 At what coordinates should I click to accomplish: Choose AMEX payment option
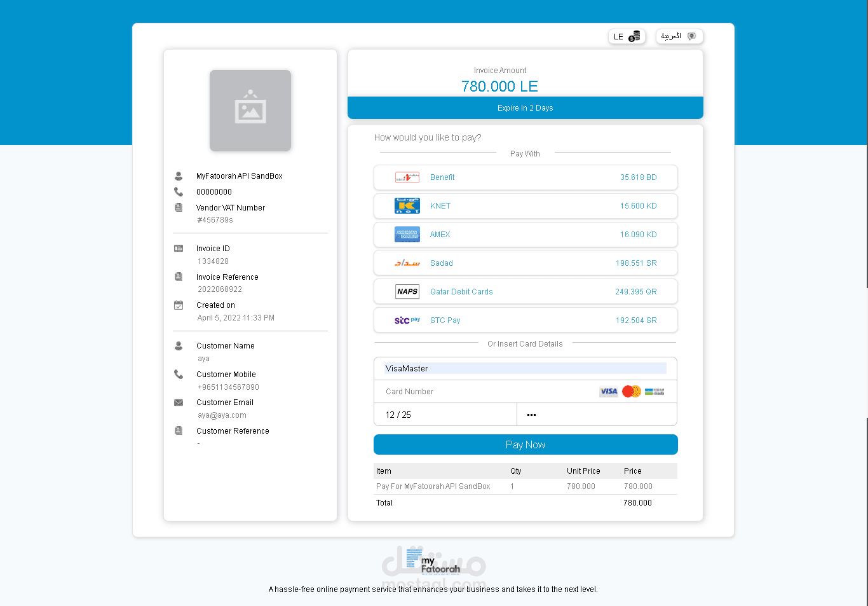tap(526, 235)
